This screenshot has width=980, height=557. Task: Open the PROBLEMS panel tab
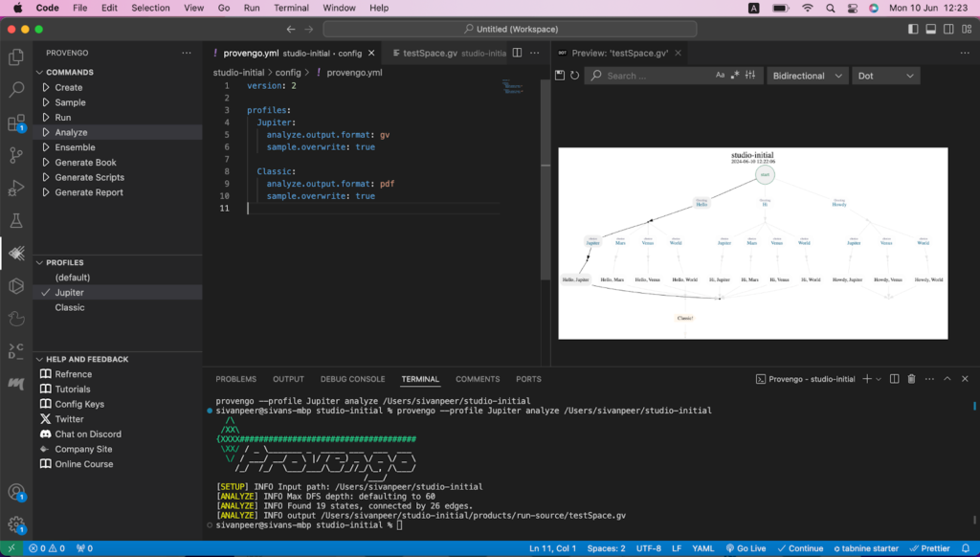pos(235,379)
